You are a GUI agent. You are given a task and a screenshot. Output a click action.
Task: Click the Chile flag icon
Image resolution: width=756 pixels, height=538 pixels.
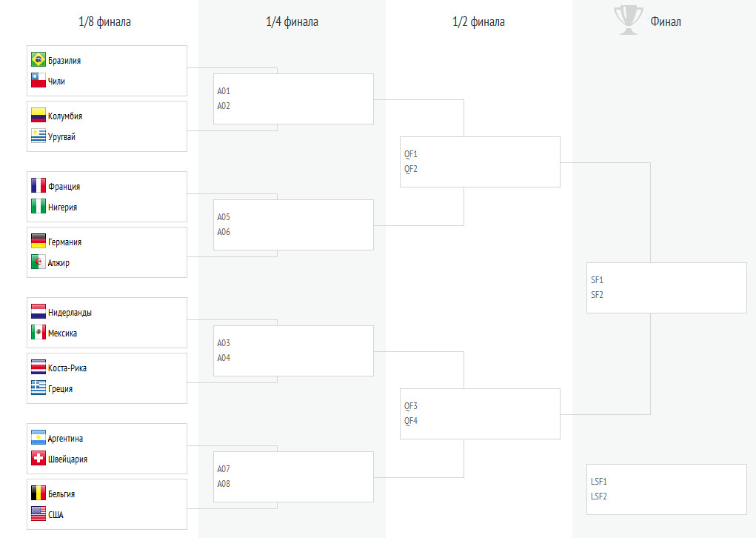click(38, 81)
